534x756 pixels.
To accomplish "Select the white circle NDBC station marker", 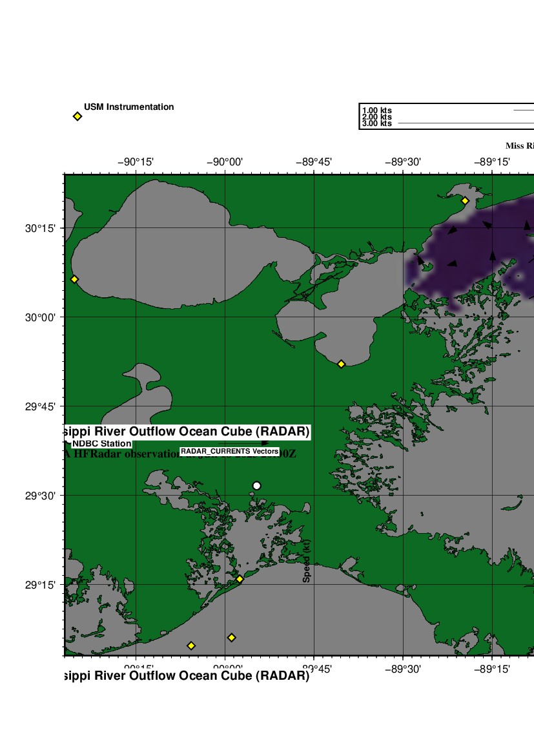I will pyautogui.click(x=256, y=486).
